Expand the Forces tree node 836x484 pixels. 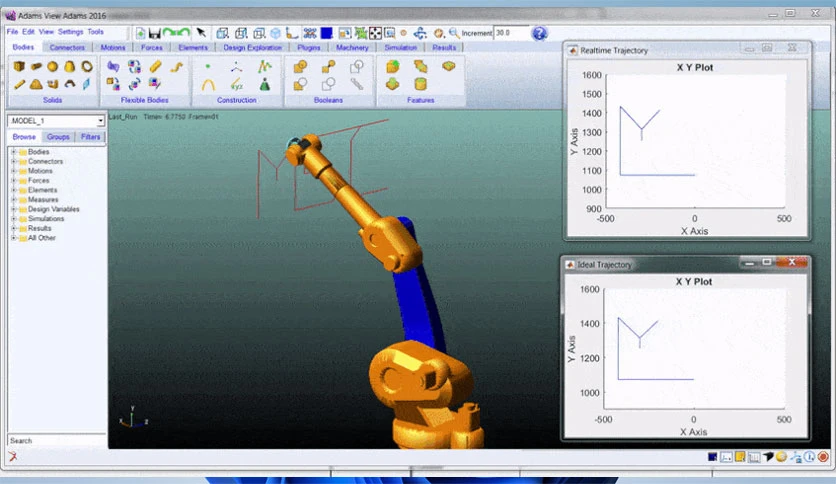13,181
